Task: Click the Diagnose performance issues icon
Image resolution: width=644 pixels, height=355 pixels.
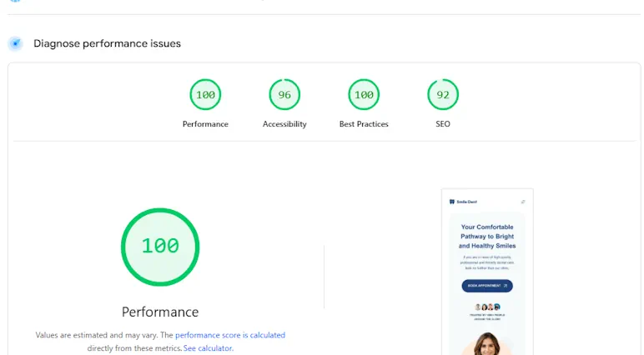Action: (x=16, y=43)
